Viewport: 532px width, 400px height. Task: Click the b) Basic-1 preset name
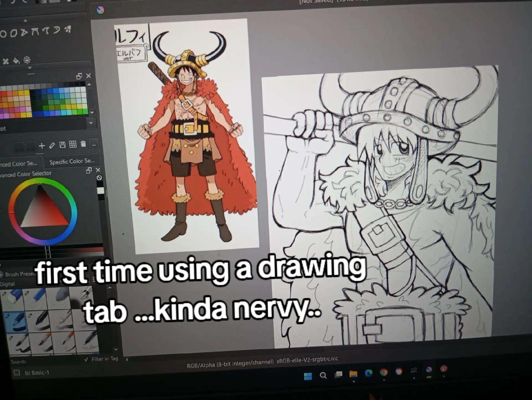(x=37, y=373)
